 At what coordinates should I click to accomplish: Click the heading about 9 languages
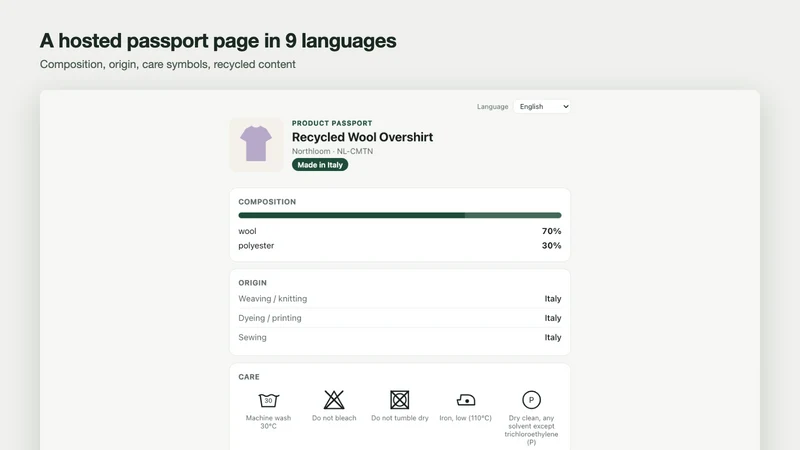(218, 41)
